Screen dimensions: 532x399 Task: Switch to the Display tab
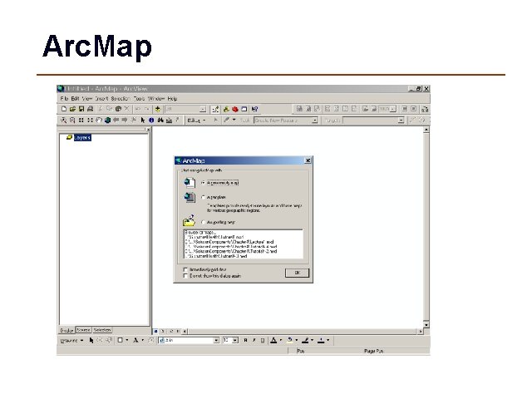(x=66, y=330)
